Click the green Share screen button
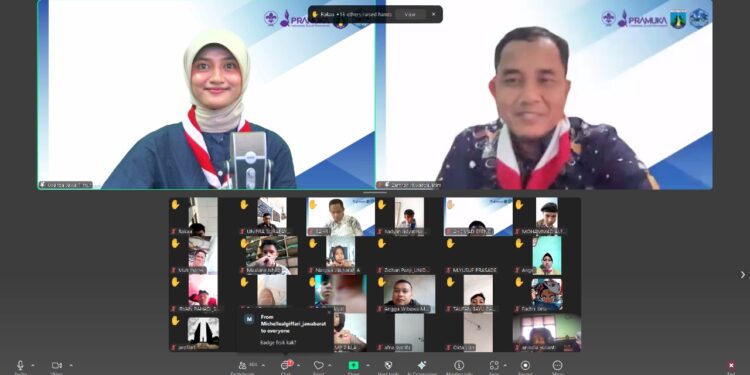750x375 pixels. pos(353,365)
